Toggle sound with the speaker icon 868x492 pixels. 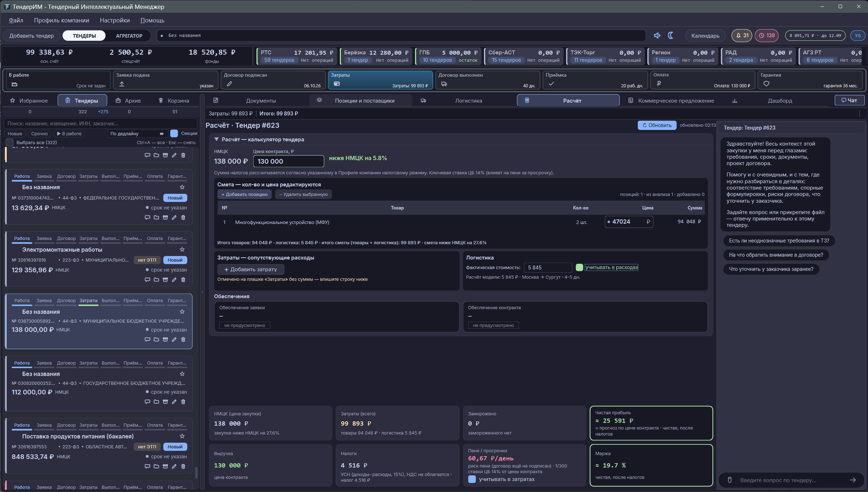click(657, 35)
